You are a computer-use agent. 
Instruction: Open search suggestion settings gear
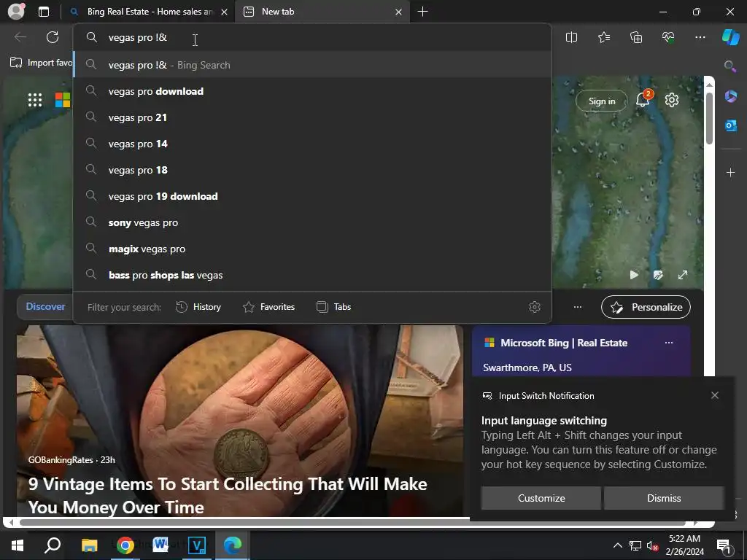535,307
